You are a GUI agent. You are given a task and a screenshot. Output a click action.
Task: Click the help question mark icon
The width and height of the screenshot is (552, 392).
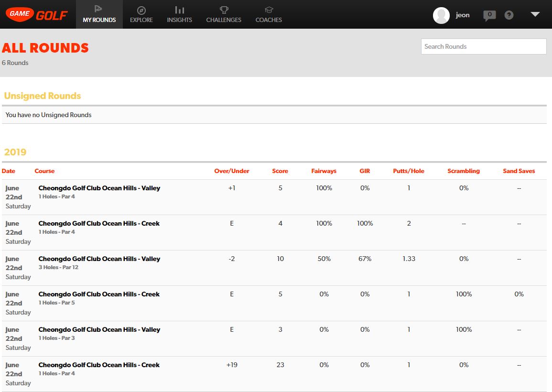click(509, 15)
